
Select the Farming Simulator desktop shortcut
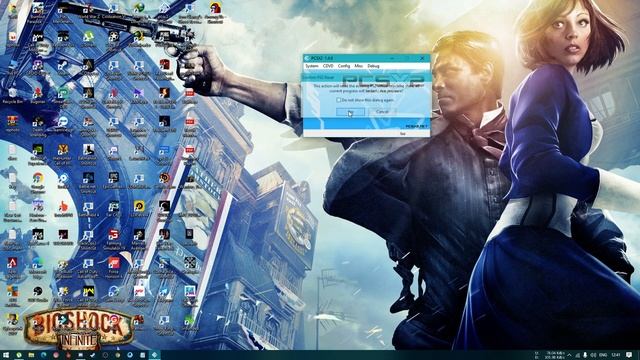click(x=114, y=240)
